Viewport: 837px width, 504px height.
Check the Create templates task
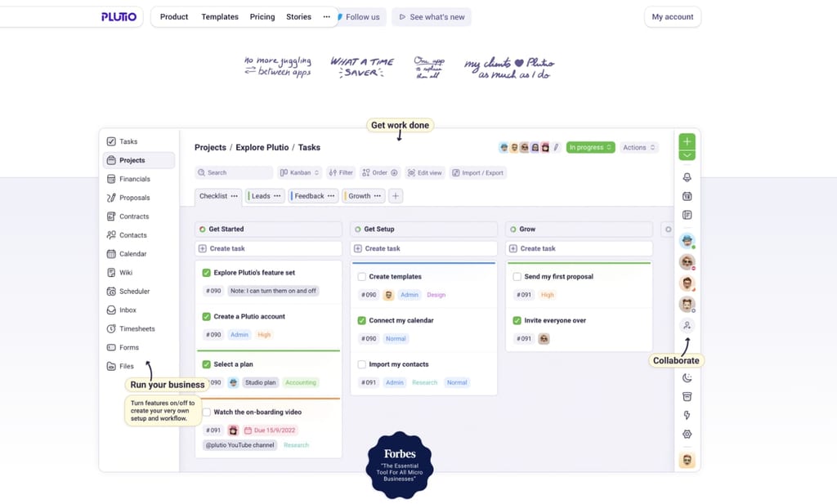click(362, 277)
